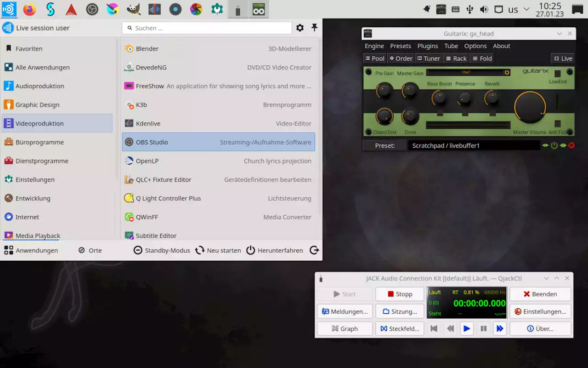Open FreeShow song lyrics application
Viewport: 588px width, 368px height.
pyautogui.click(x=218, y=86)
